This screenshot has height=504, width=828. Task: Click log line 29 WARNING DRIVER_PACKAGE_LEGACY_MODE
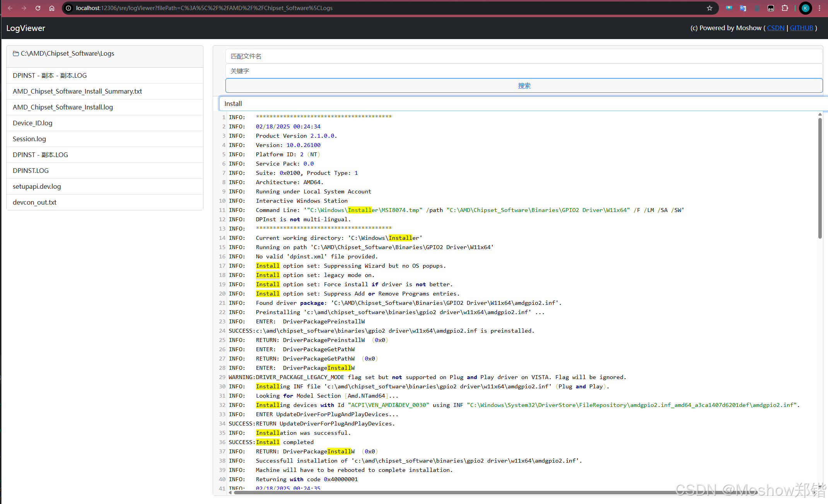[427, 377]
